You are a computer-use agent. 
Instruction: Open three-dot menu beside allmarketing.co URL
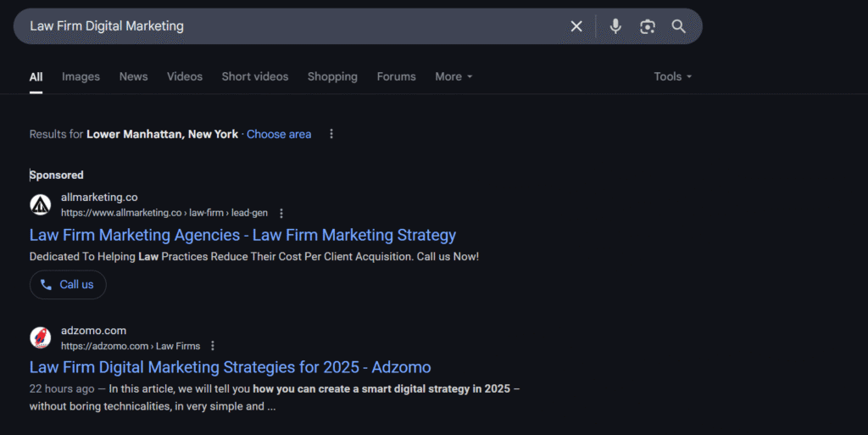[x=281, y=213]
